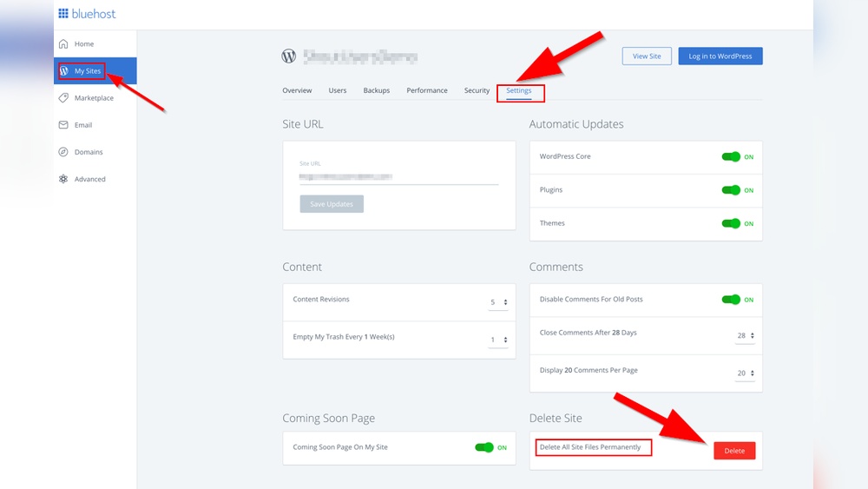Click the Save Updates button

332,204
